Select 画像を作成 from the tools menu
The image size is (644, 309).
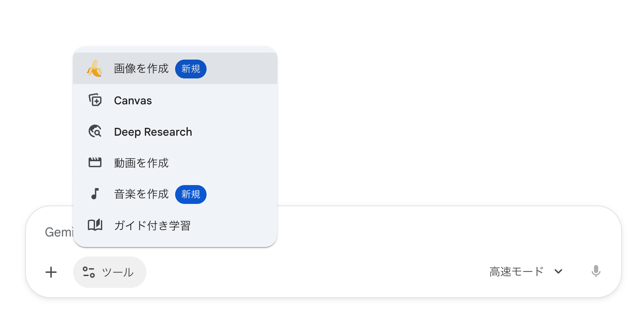click(141, 69)
